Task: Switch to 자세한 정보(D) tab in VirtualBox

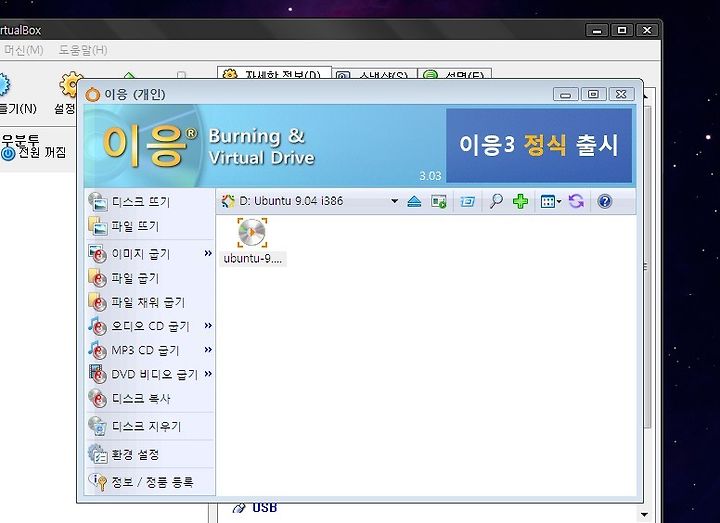Action: (x=275, y=73)
